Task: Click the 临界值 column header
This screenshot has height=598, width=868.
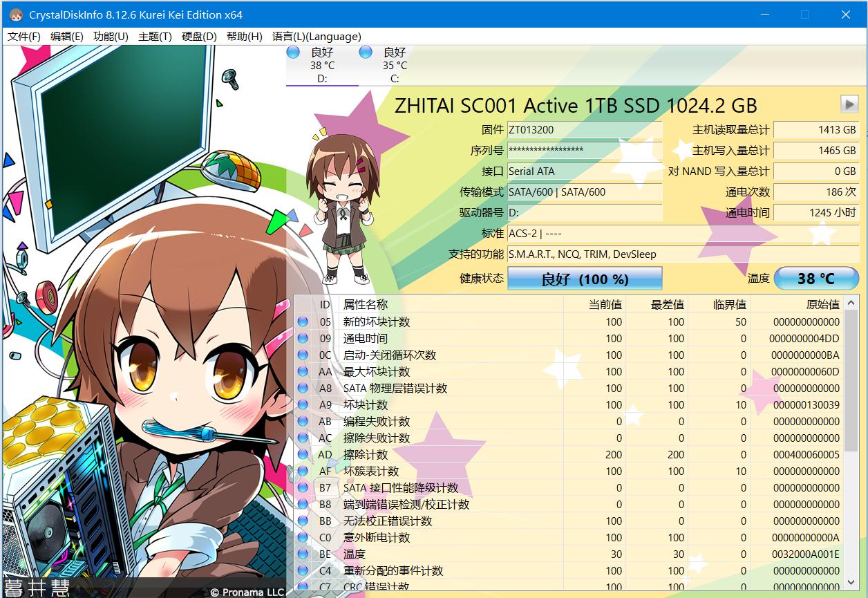Action: tap(719, 304)
